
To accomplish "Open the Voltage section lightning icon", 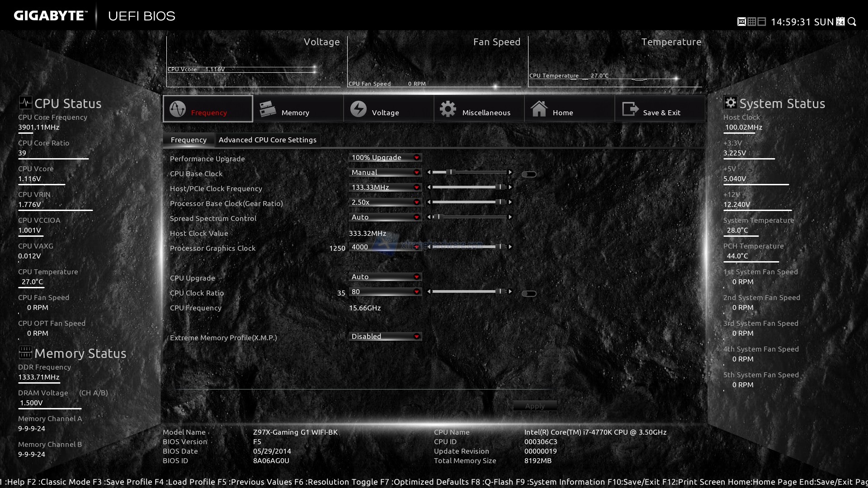I will pyautogui.click(x=359, y=109).
